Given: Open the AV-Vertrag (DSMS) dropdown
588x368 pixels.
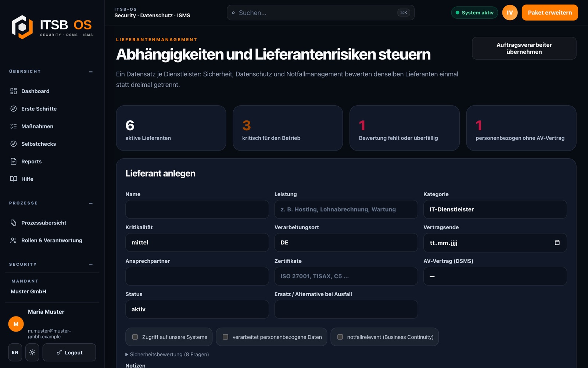Looking at the screenshot, I should click(495, 276).
